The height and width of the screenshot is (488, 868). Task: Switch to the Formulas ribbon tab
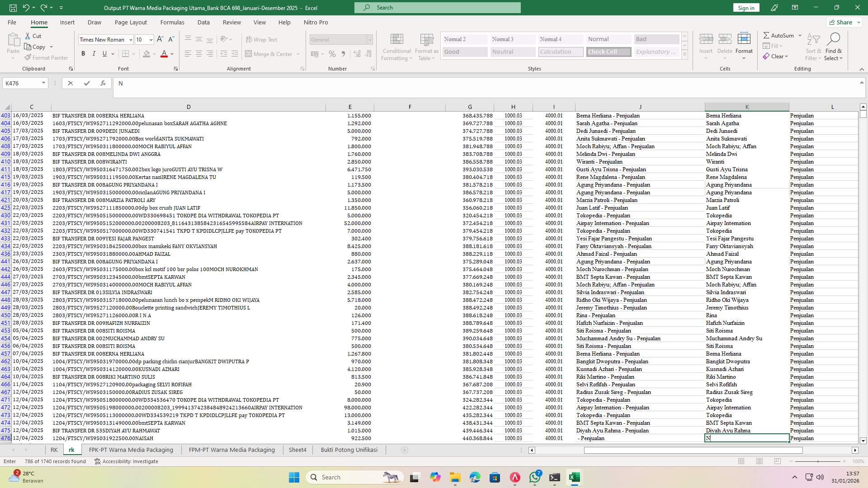(172, 22)
